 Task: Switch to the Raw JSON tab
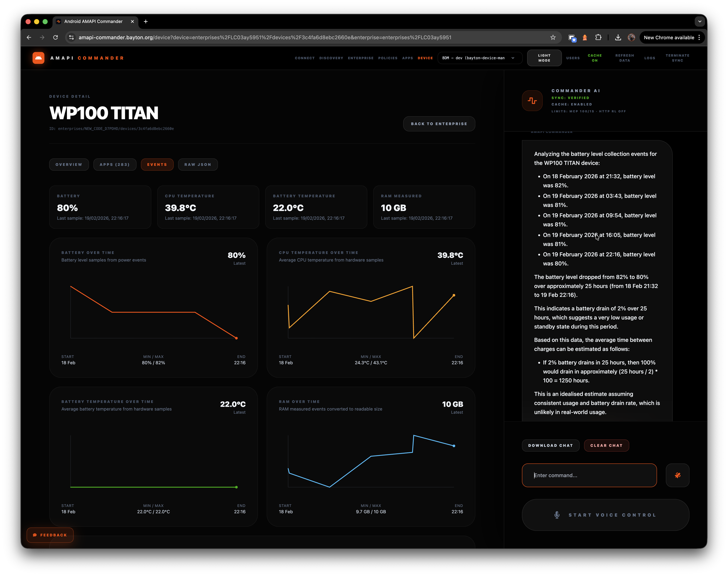click(x=198, y=165)
